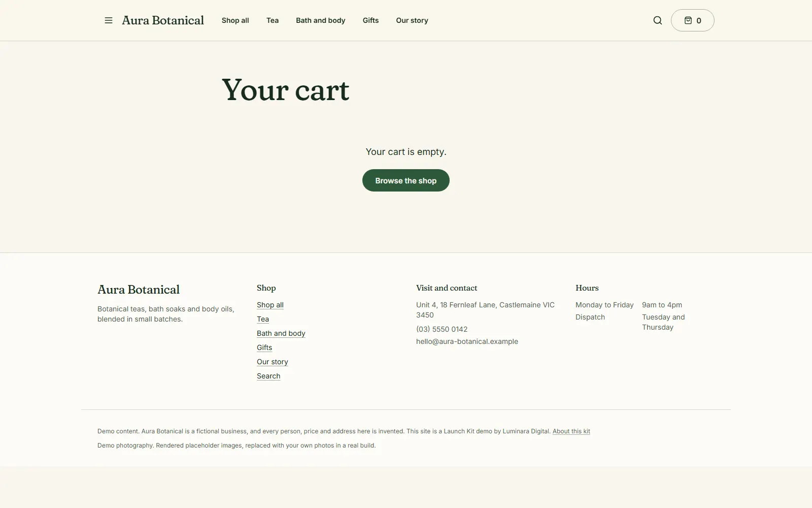Follow the footer Bath and body link
This screenshot has width=812, height=508.
coord(281,333)
